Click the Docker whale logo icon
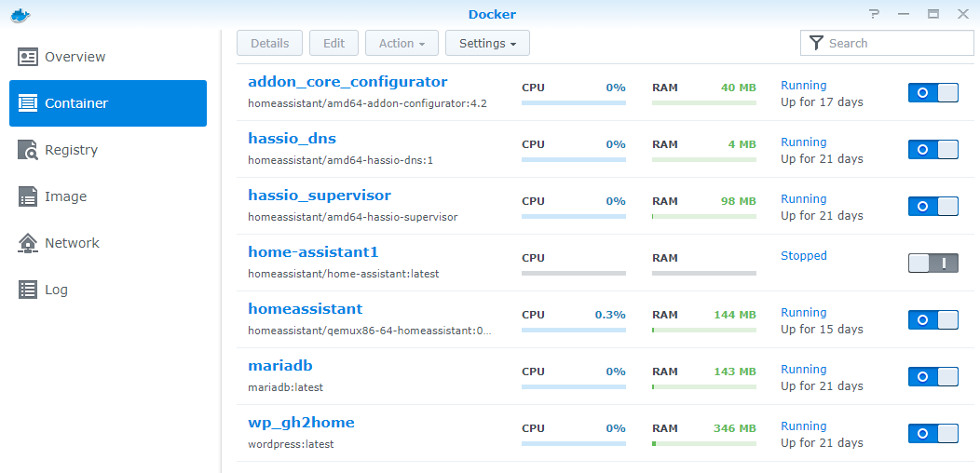The image size is (980, 473). [x=20, y=14]
